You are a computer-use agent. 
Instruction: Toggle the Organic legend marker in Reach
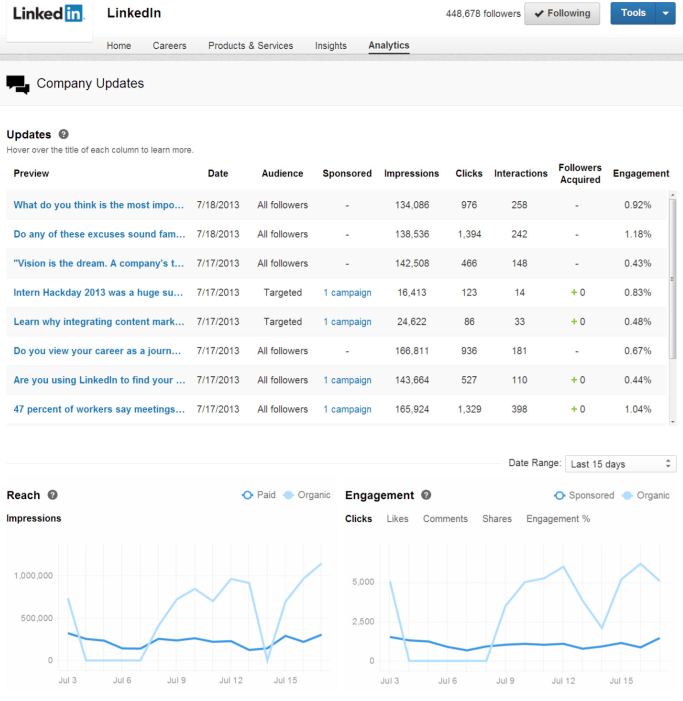pos(288,495)
